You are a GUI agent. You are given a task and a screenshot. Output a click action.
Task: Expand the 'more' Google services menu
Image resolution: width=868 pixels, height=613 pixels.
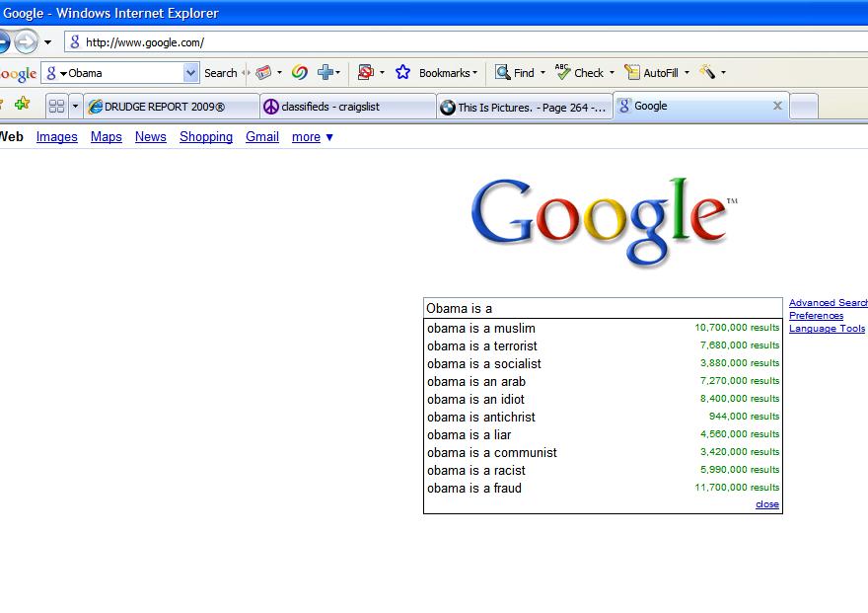313,137
